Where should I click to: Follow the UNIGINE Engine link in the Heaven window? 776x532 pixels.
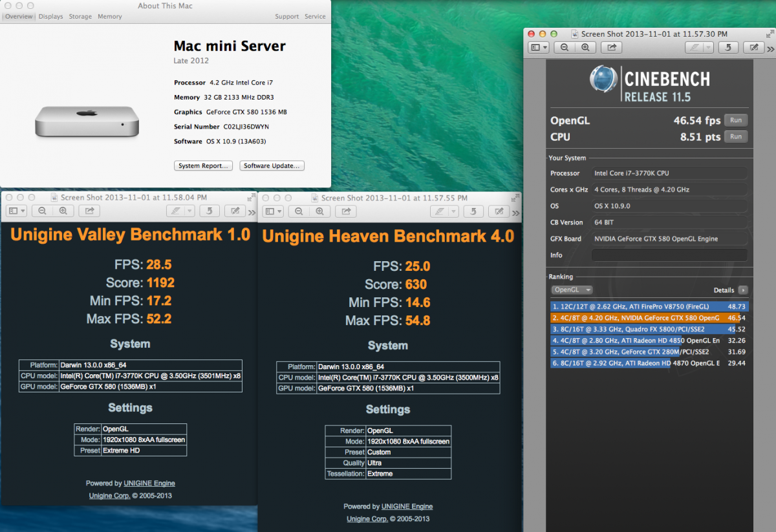point(407,506)
